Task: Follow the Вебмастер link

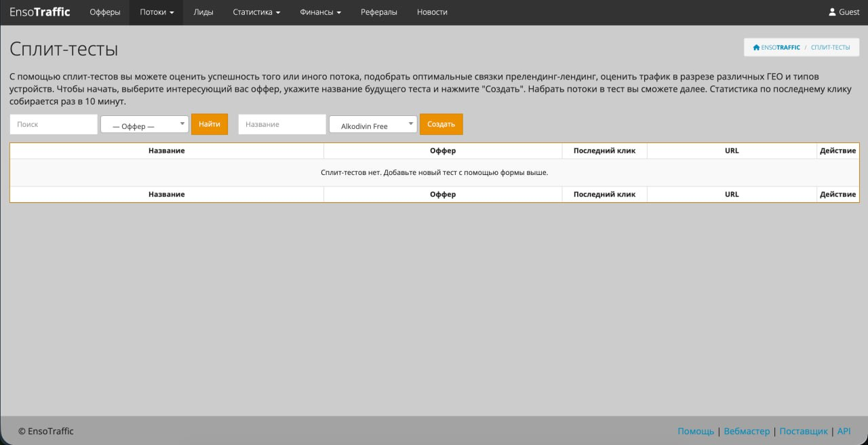Action: pos(747,431)
